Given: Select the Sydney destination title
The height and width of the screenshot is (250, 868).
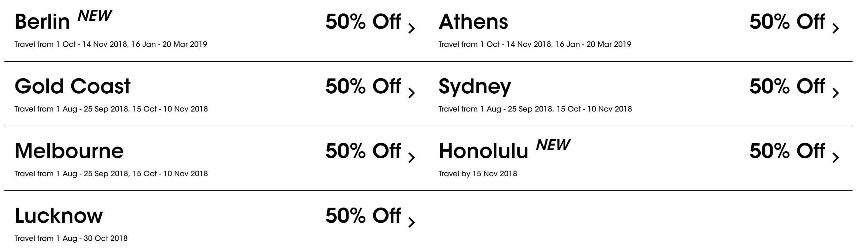Looking at the screenshot, I should 475,86.
